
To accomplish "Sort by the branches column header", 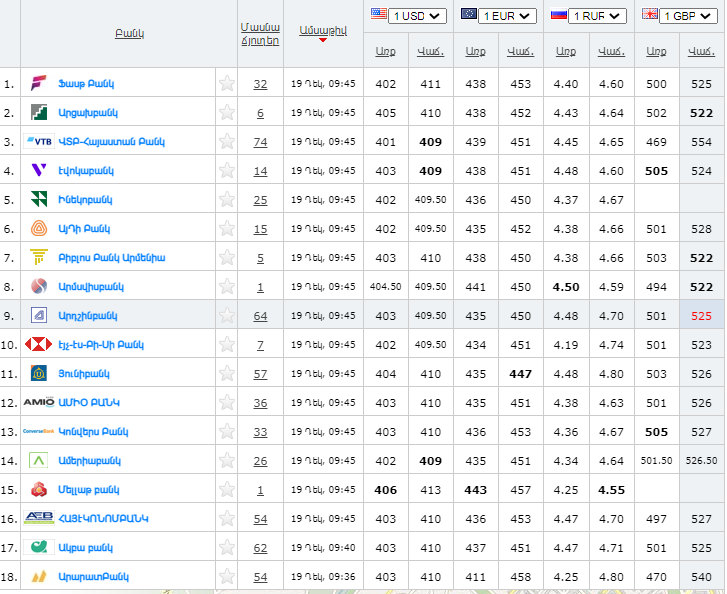I will 260,34.
